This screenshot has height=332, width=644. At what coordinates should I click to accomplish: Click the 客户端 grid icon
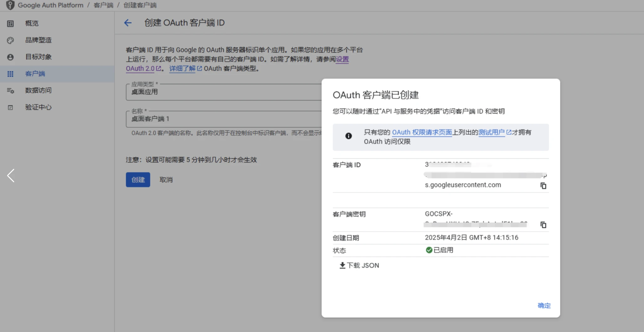10,74
